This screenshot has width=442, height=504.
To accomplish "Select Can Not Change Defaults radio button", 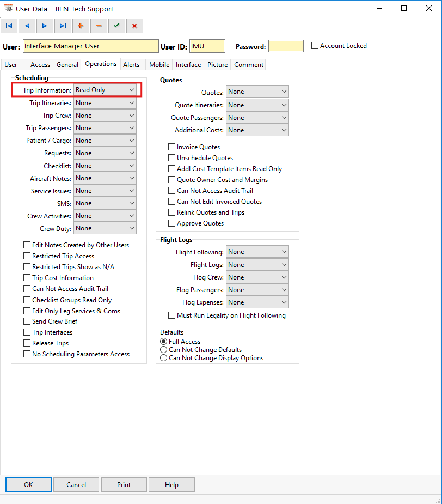I will tap(163, 350).
